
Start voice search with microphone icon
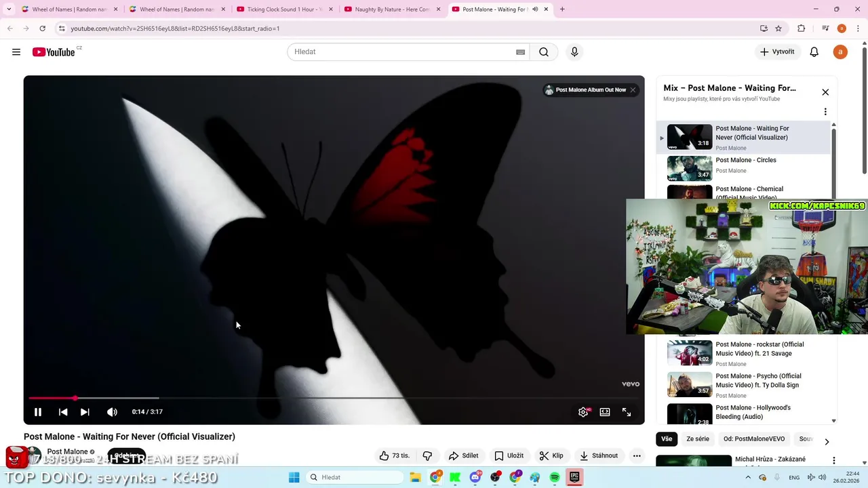click(574, 52)
